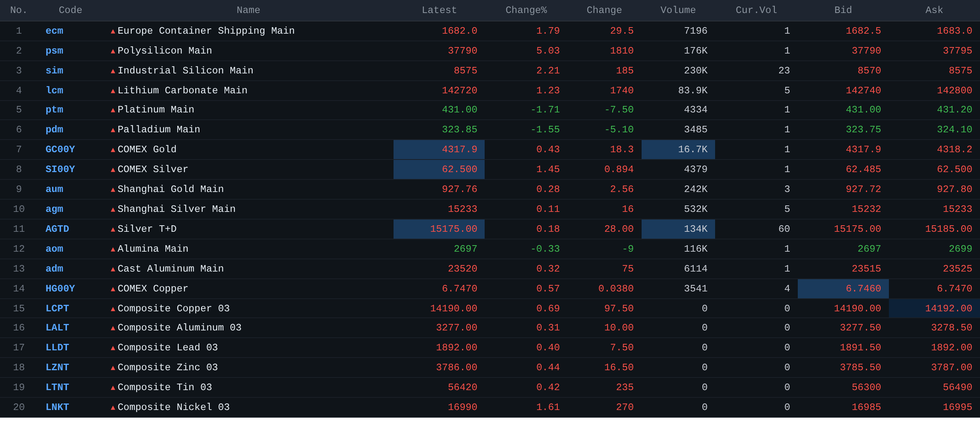Select the agm code link
Viewport: 980px width, 423px height.
click(54, 209)
